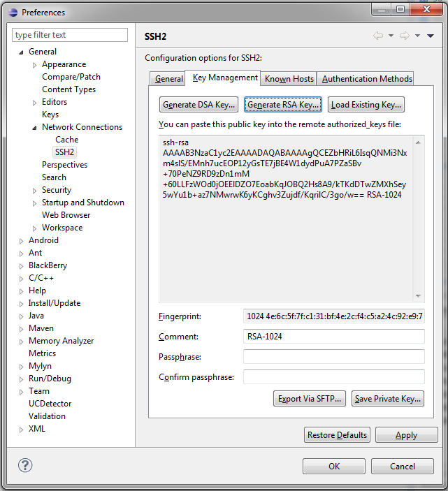Open the forward history dropdown arrow
Viewport: 448px width, 491px height.
[x=417, y=36]
